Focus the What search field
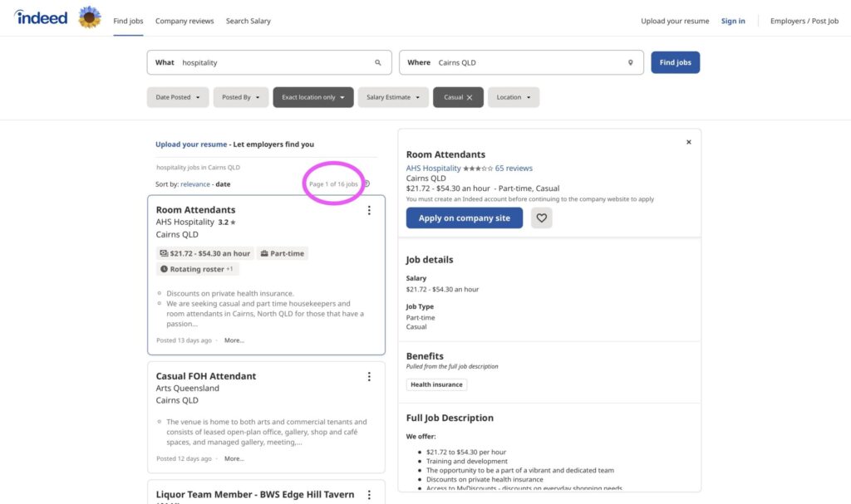Image resolution: width=851 pixels, height=504 pixels. click(269, 62)
